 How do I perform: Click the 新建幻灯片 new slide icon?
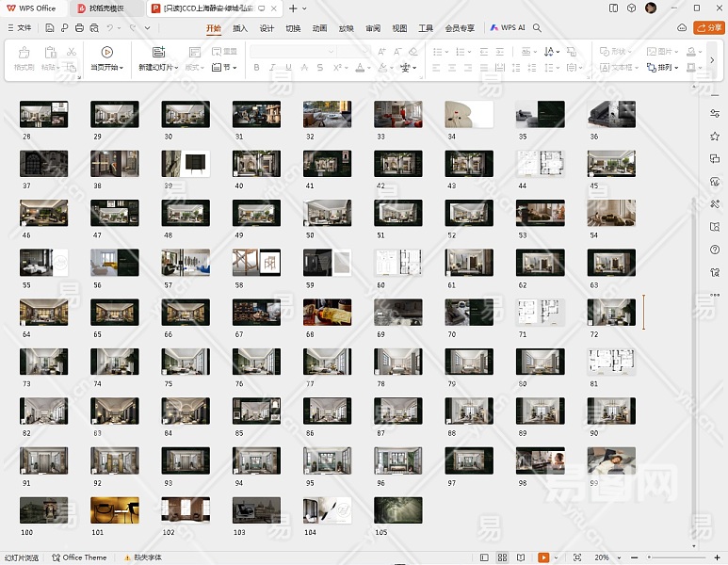[x=158, y=53]
